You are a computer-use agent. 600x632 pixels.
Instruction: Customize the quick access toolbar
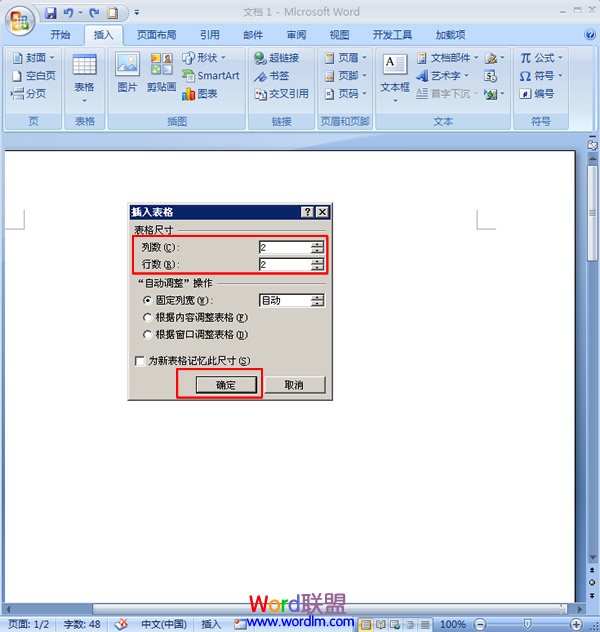click(137, 13)
